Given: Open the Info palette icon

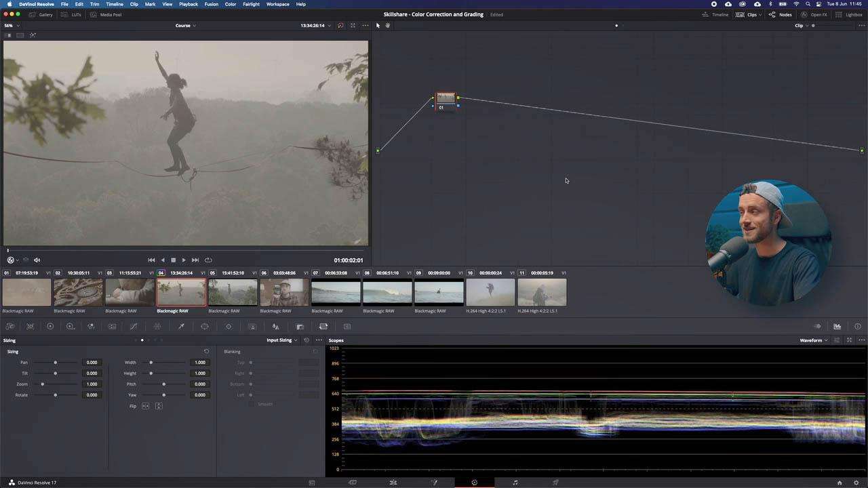Looking at the screenshot, I should tap(858, 327).
